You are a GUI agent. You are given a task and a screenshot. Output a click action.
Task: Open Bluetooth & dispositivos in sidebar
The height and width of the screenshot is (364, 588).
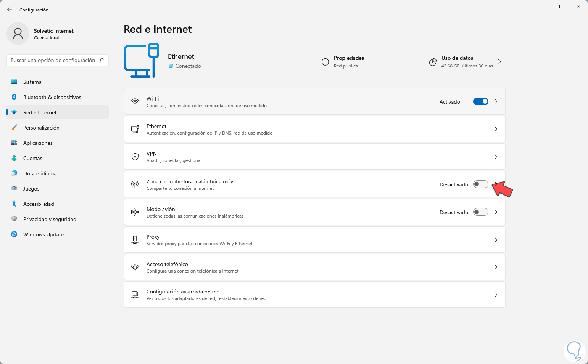point(52,97)
